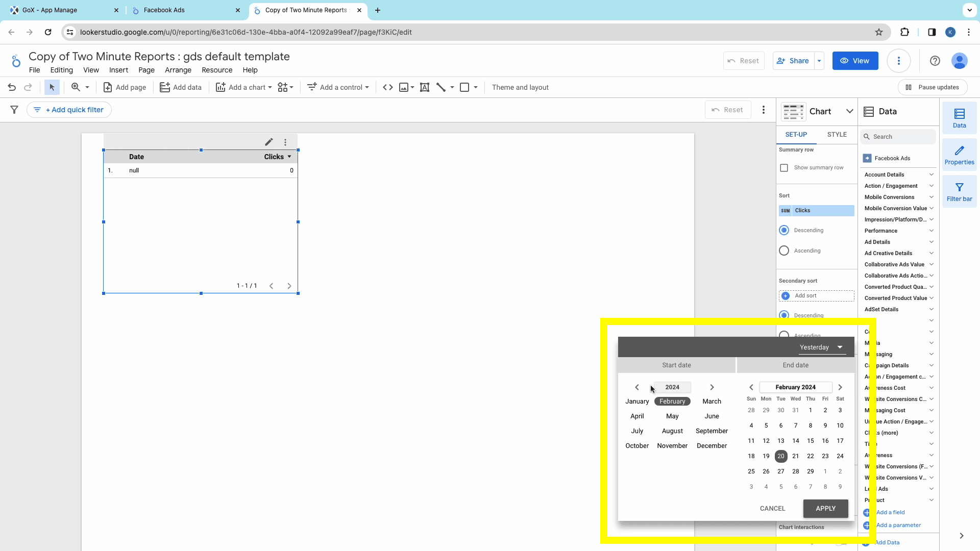Open the help question mark icon
The image size is (980, 551).
click(935, 61)
